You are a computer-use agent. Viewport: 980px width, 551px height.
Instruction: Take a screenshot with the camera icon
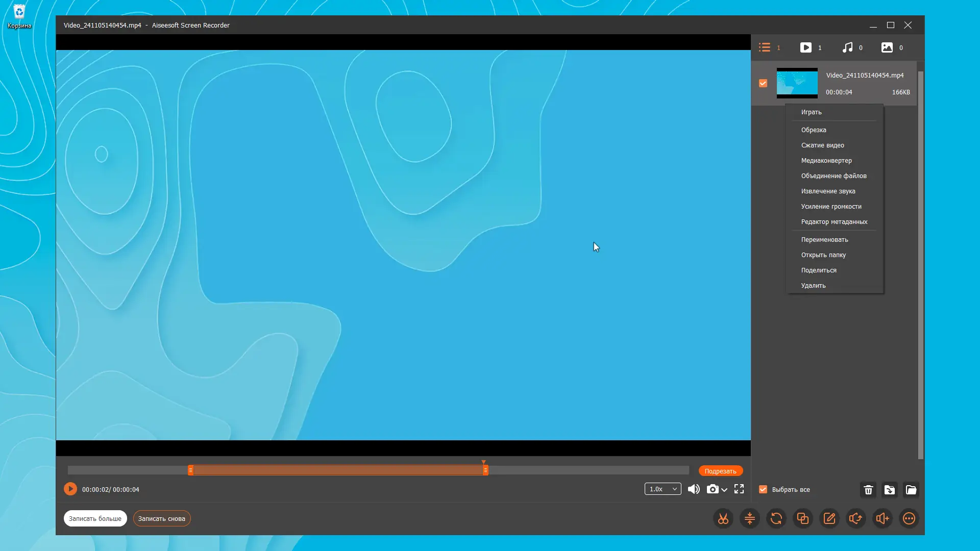click(713, 489)
